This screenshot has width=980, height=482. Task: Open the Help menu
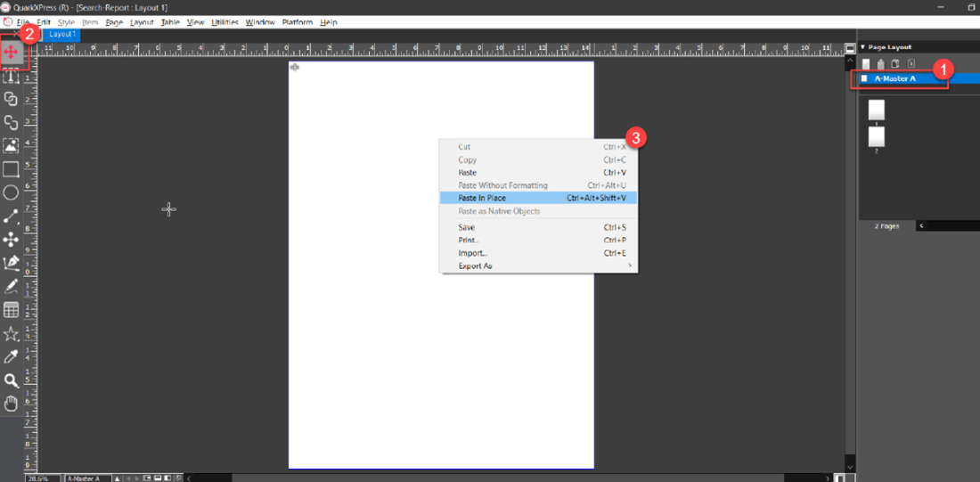(x=329, y=22)
